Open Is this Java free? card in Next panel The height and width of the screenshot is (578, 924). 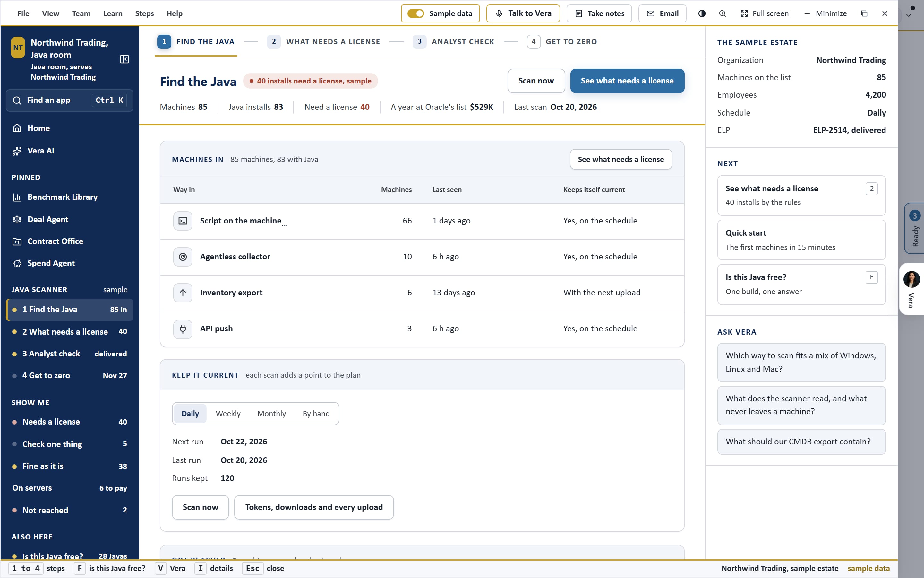pyautogui.click(x=801, y=285)
